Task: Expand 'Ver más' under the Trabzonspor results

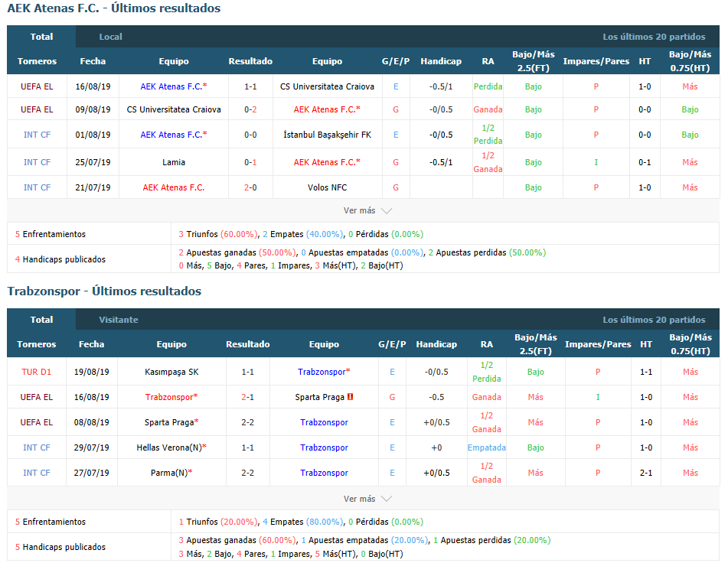Action: pos(367,499)
